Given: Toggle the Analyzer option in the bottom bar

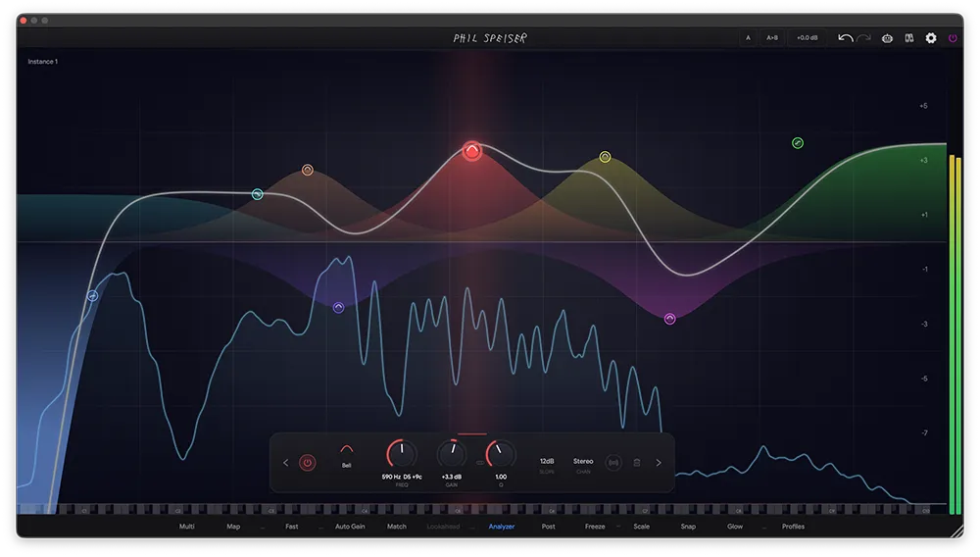Looking at the screenshot, I should point(502,527).
